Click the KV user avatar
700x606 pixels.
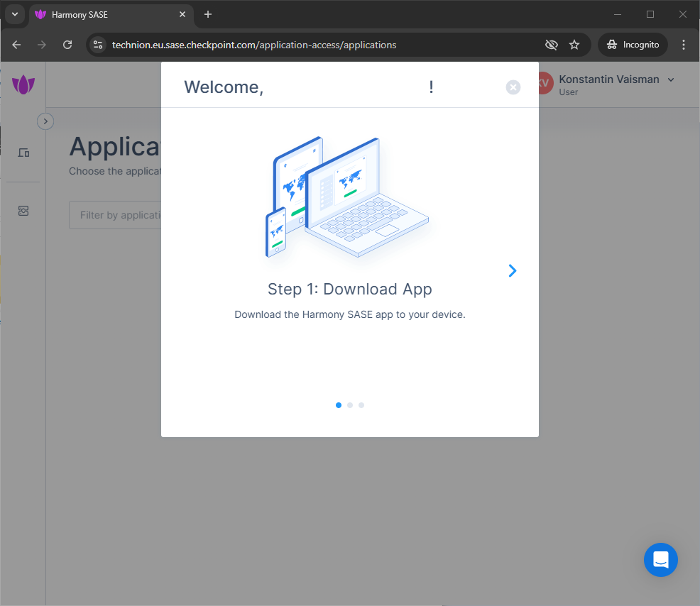tap(545, 83)
